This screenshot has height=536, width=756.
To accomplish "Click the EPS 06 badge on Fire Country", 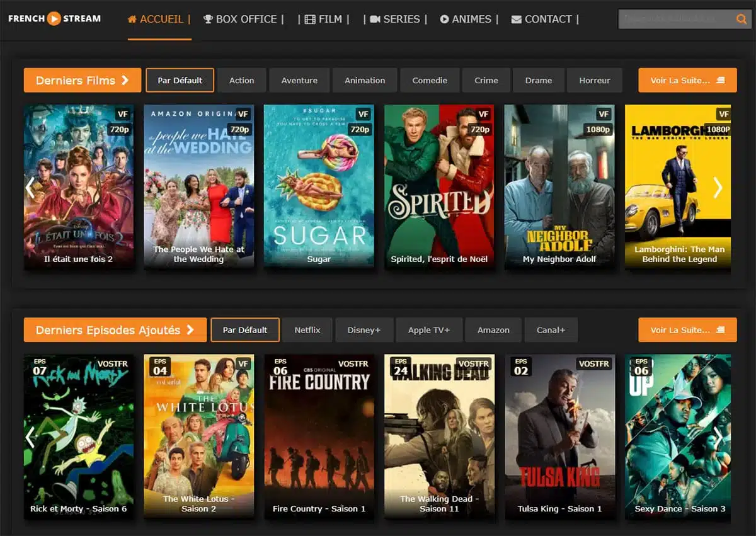I will click(x=280, y=367).
